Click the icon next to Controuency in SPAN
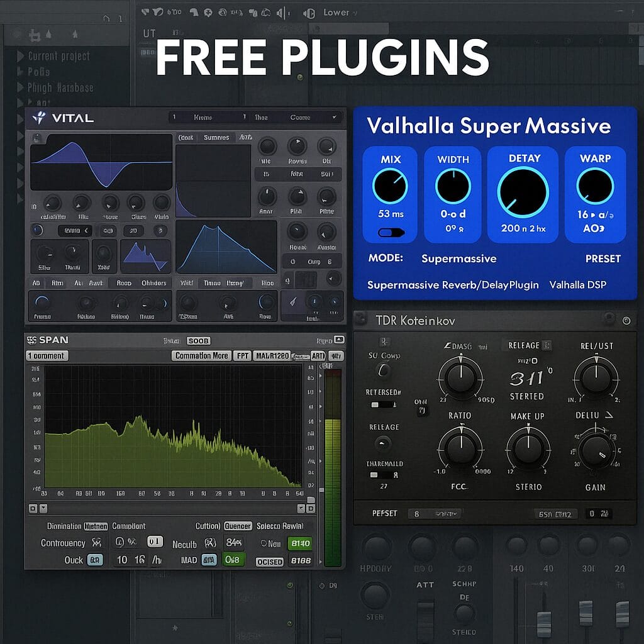This screenshot has width=644, height=644. (x=96, y=543)
